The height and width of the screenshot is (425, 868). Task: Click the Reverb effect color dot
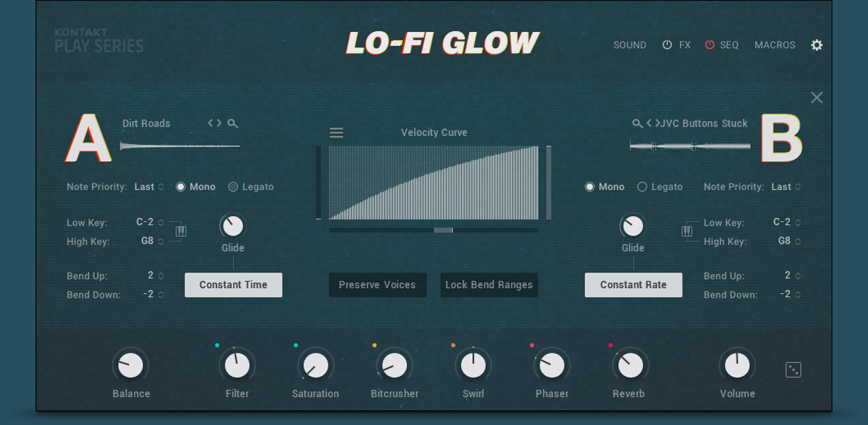pos(611,345)
